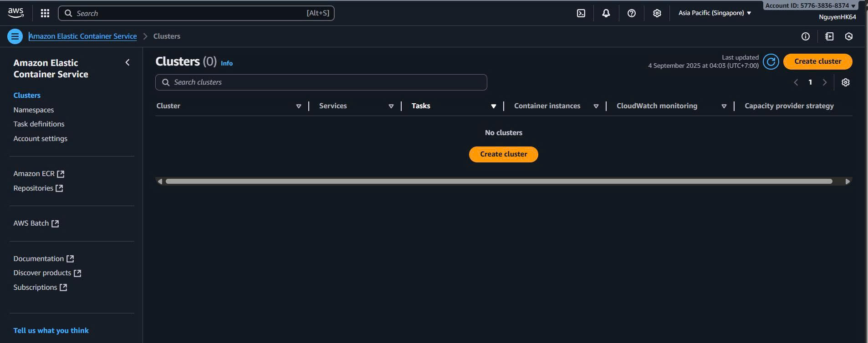
Task: Click the Subscriptions external link icon
Action: 63,288
